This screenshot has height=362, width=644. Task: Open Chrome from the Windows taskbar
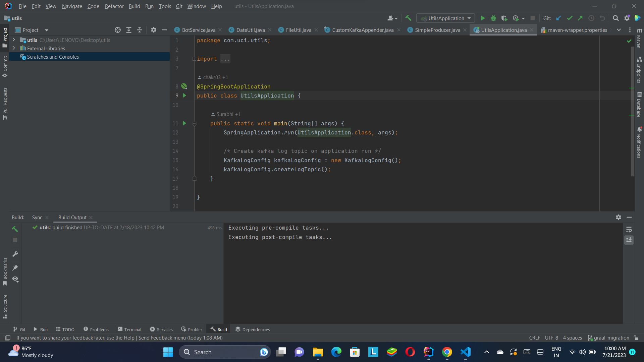coord(447,352)
